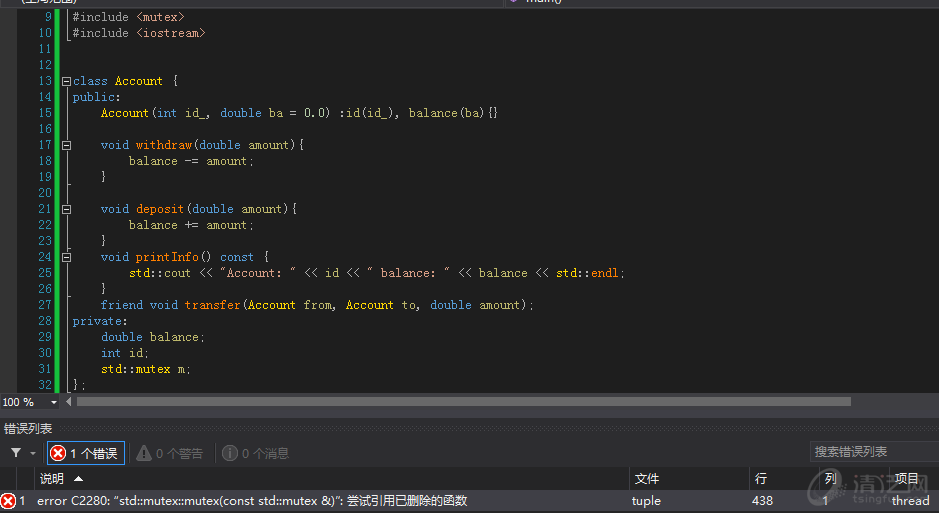This screenshot has height=513, width=939.
Task: Click the left arrow of horizontal scrollbar
Action: (x=69, y=402)
